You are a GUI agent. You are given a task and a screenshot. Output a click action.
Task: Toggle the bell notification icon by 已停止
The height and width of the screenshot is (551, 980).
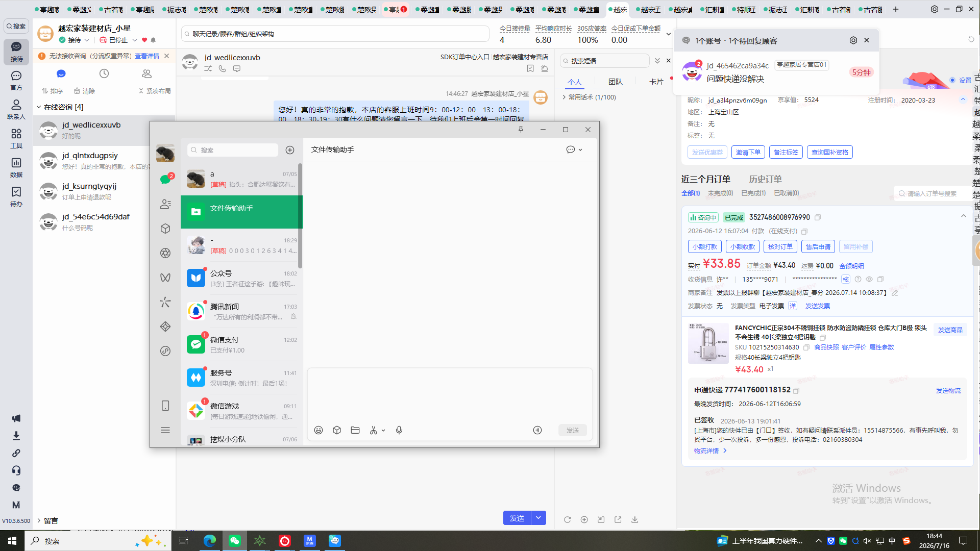click(153, 40)
